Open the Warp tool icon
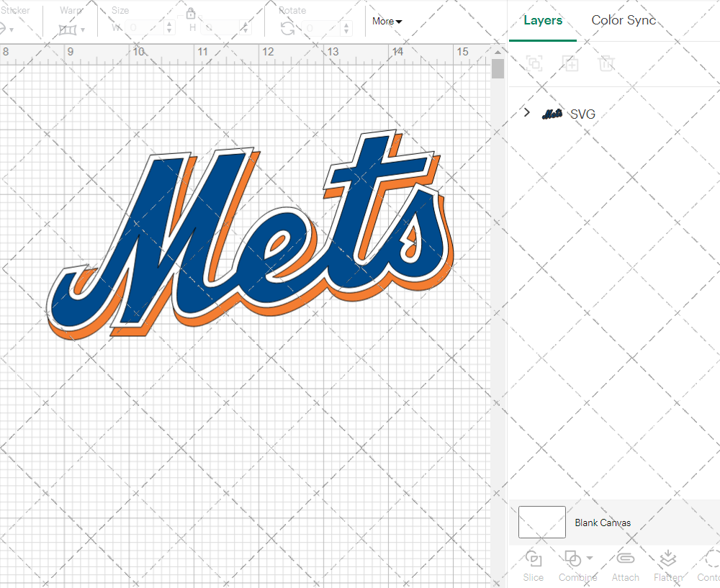 click(x=68, y=30)
